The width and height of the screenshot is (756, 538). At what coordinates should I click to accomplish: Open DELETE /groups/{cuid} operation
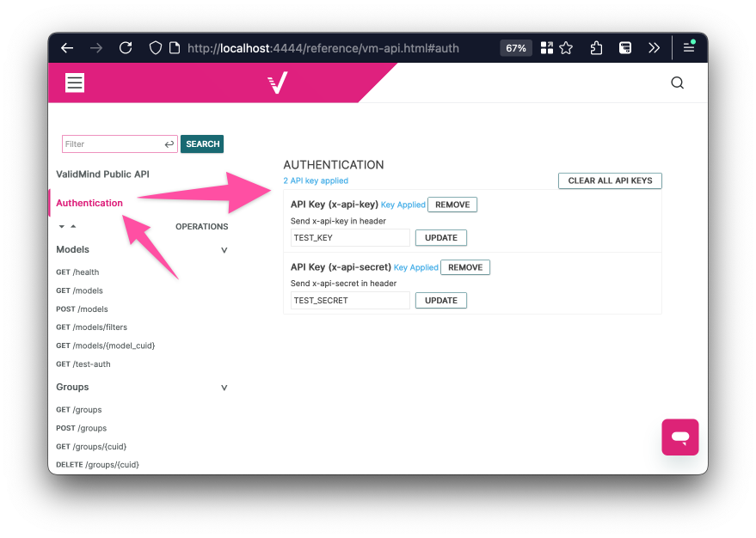[97, 465]
